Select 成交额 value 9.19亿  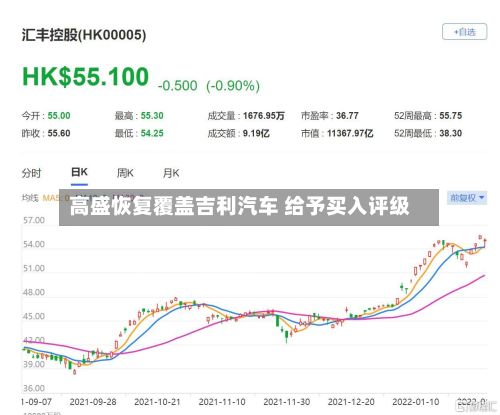coord(256,133)
